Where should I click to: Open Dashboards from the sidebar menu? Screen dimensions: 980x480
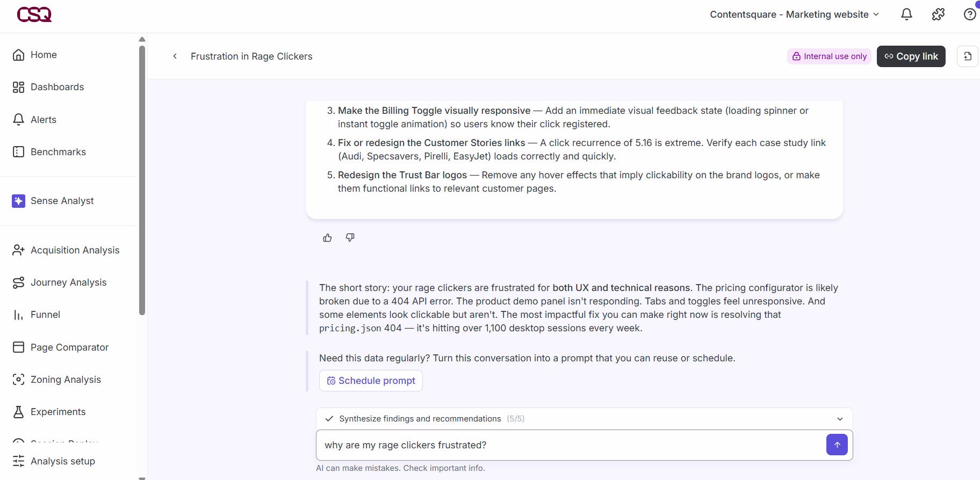(57, 87)
